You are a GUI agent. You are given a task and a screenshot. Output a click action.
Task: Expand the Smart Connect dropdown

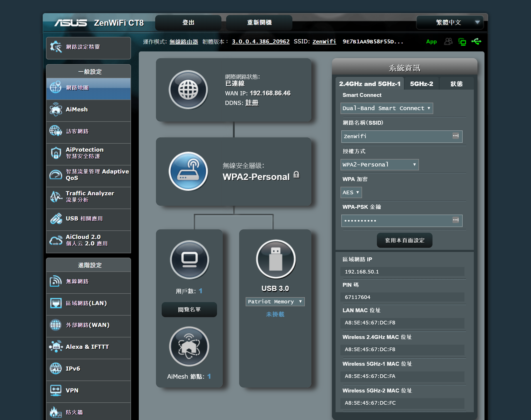pos(387,108)
